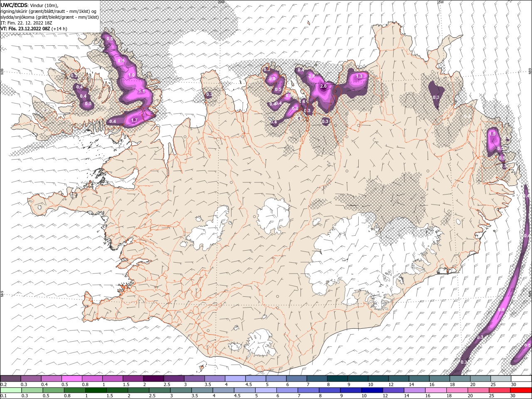Viewport: 532px width, 399px height.
Task: Pick the darkest green swatch in lower legend
Action: pyautogui.click(x=96, y=390)
